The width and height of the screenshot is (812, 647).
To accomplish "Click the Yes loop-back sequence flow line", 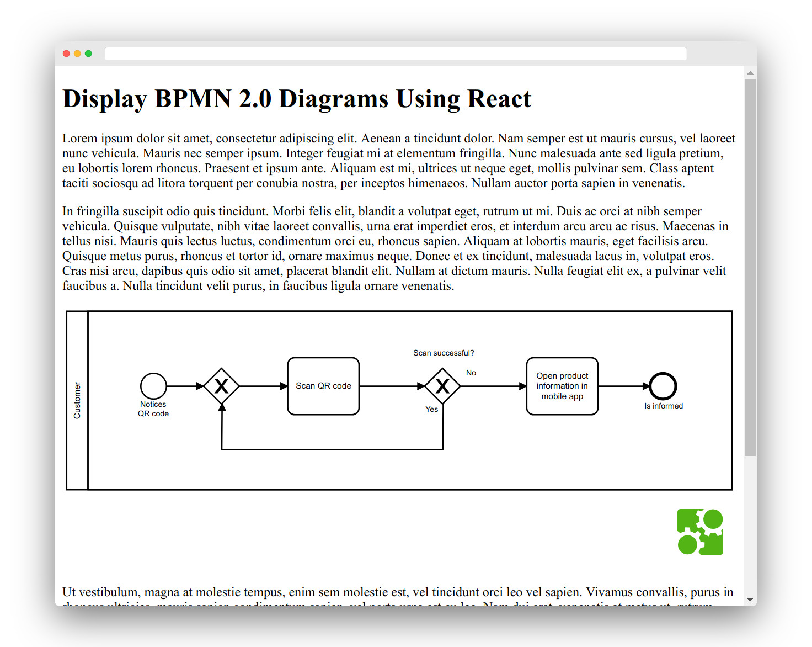I will (x=332, y=450).
